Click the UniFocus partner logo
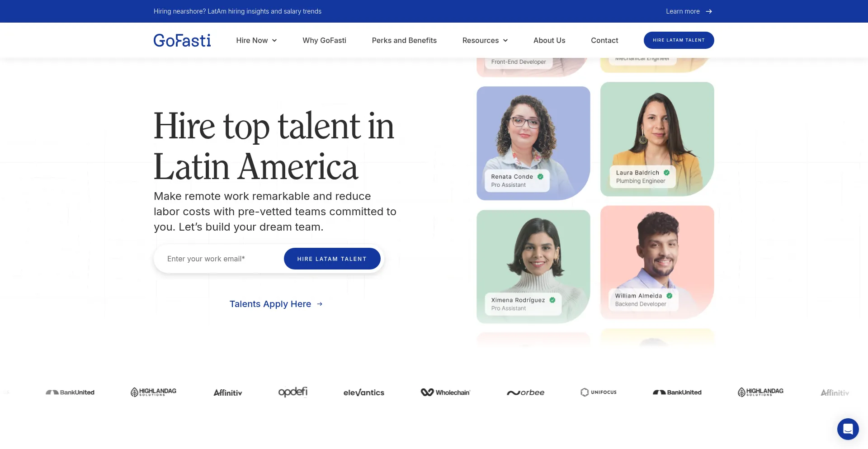The width and height of the screenshot is (868, 449). (x=599, y=392)
